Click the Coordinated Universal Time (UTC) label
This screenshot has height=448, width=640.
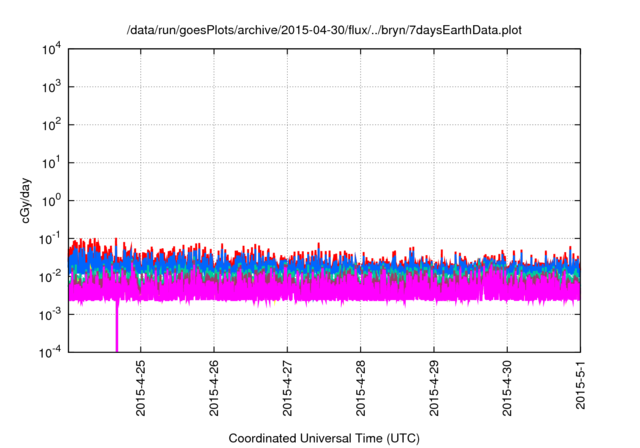[324, 438]
